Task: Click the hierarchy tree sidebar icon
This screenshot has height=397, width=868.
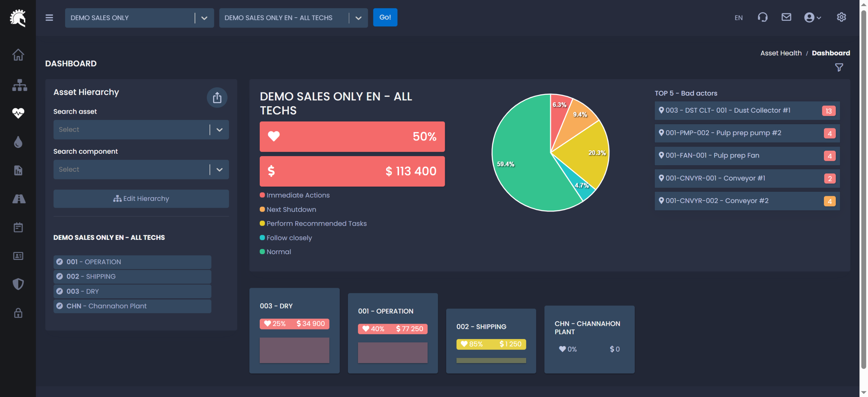Action: point(19,85)
